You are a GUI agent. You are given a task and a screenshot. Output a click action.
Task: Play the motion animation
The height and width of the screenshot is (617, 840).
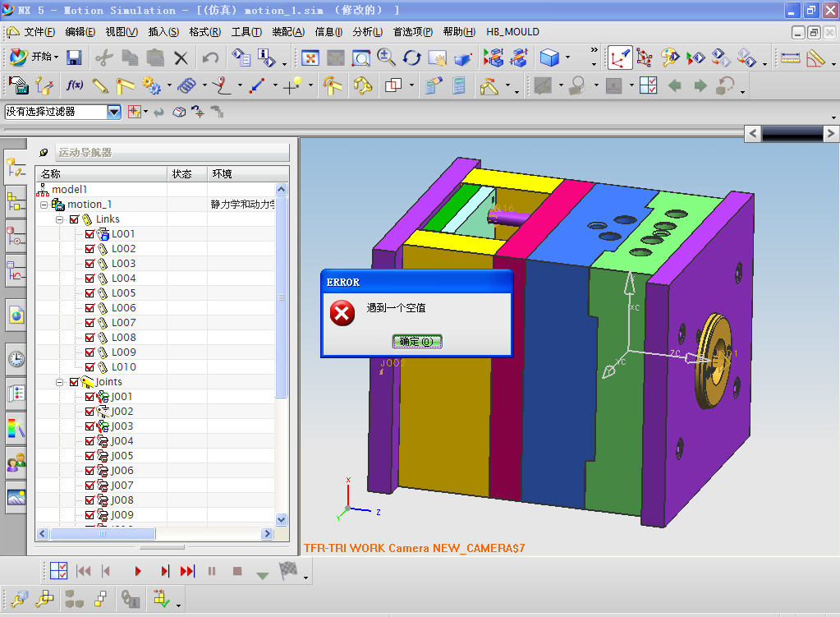click(138, 572)
